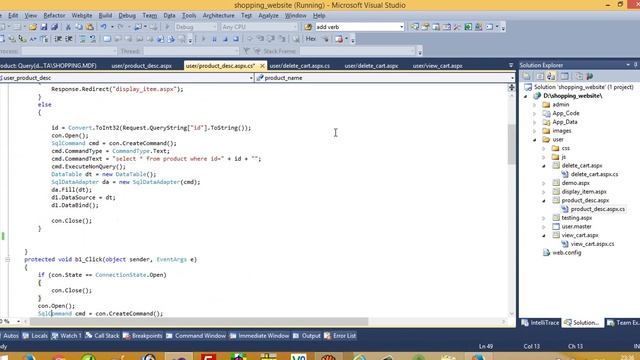Click the View Code icon in Solution Explorer

[x=564, y=76]
